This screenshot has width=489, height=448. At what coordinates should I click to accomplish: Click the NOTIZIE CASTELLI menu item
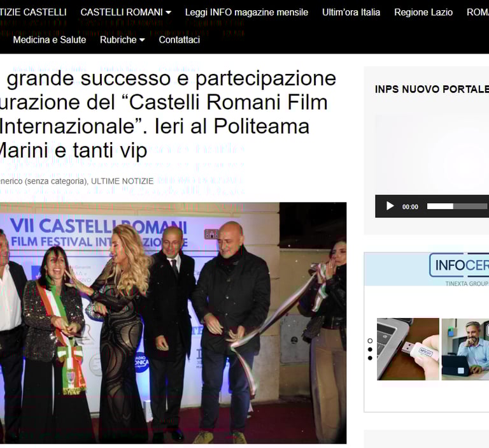click(33, 12)
